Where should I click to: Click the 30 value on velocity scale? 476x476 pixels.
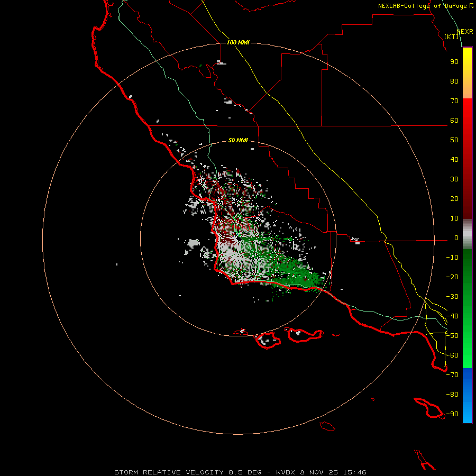coord(454,179)
